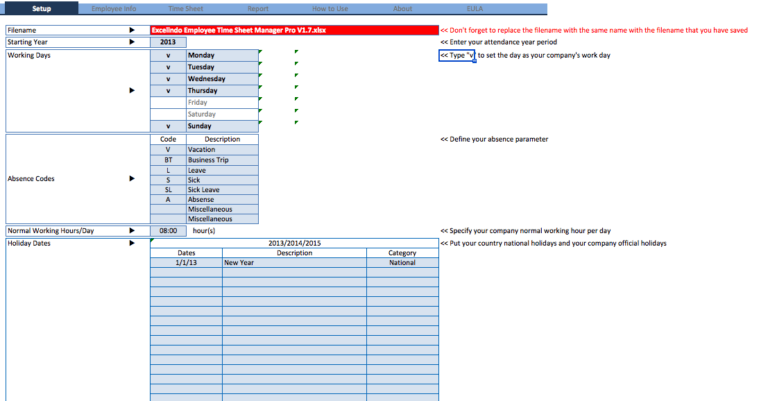Select absence code A cell
Image resolution: width=768 pixels, height=401 pixels.
coord(168,199)
